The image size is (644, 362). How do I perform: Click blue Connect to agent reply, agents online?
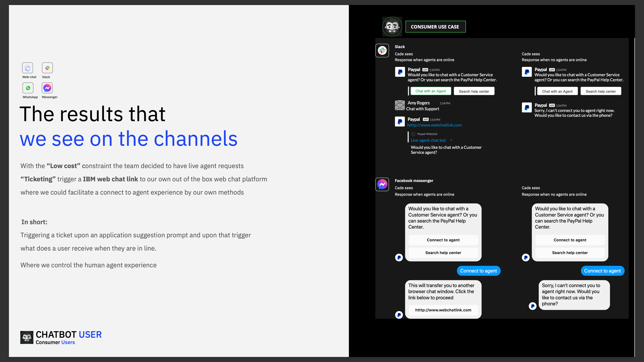478,271
